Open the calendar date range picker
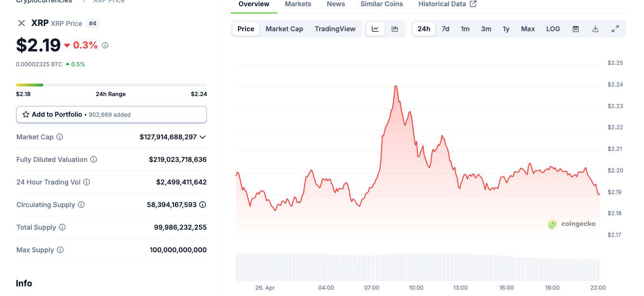644x296 pixels. (575, 29)
